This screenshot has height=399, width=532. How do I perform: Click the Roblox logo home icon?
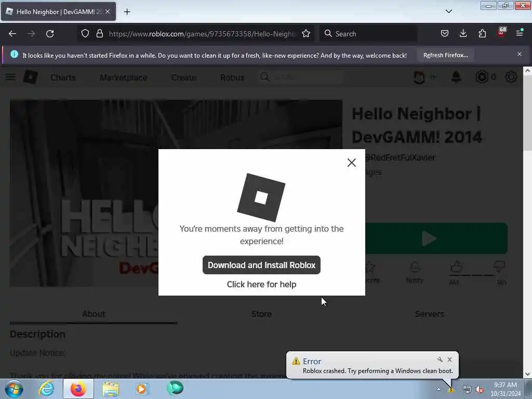(31, 77)
